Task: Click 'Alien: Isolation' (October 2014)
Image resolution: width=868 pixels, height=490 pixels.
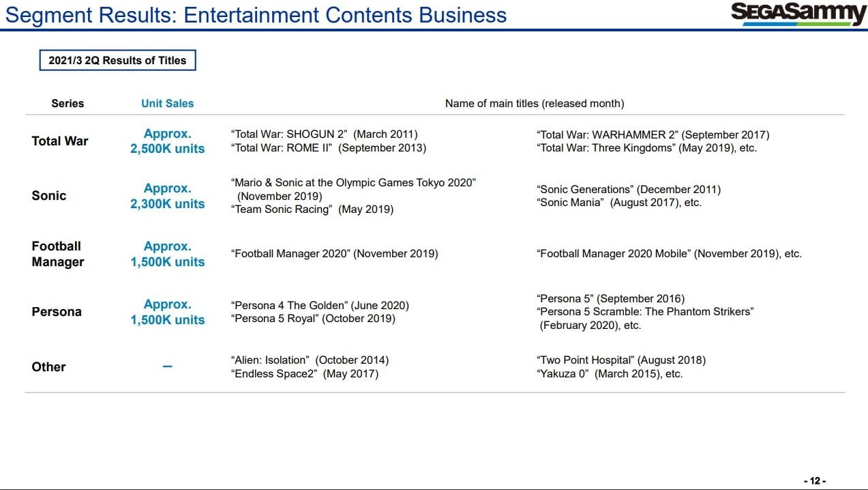Action: (310, 360)
